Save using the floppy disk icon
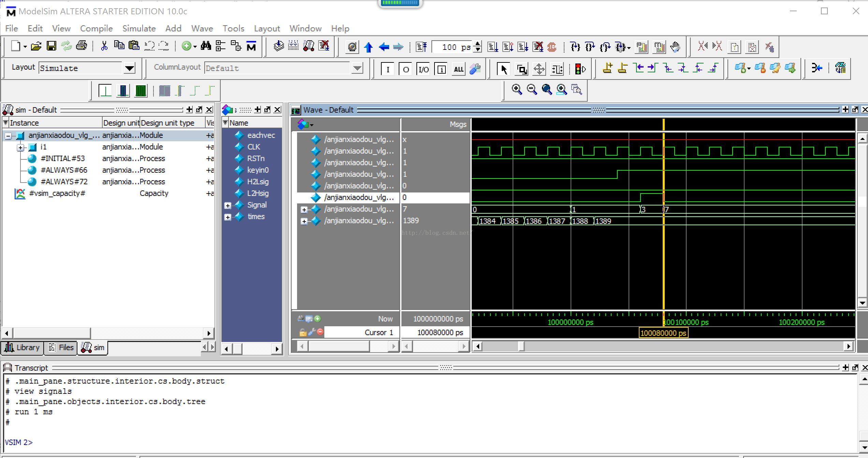This screenshot has height=458, width=868. pyautogui.click(x=52, y=46)
